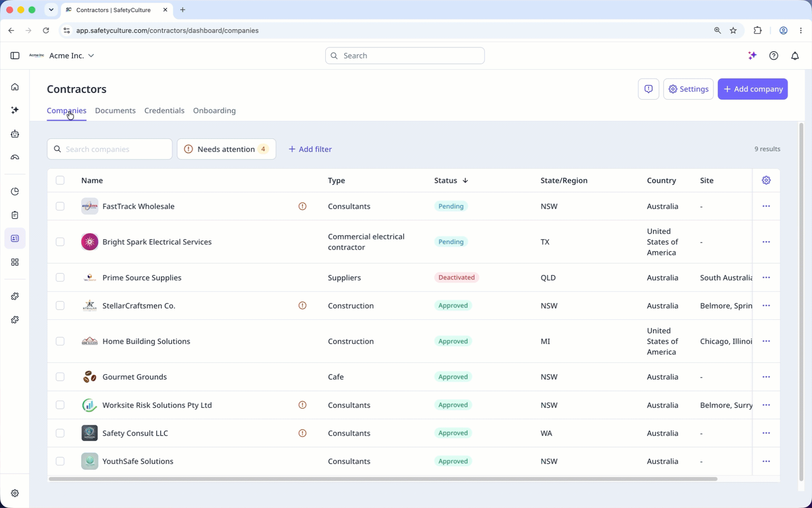Image resolution: width=812 pixels, height=508 pixels.
Task: Click the Add filter link
Action: coord(310,149)
